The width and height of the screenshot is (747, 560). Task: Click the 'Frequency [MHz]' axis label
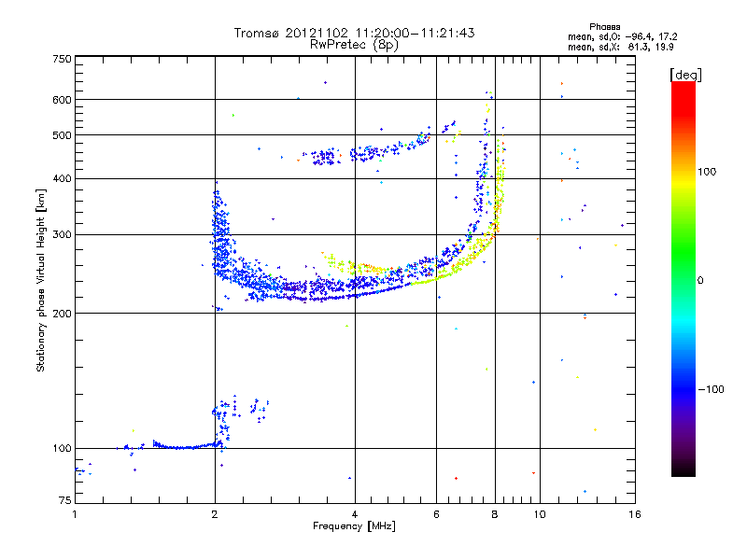point(354,526)
